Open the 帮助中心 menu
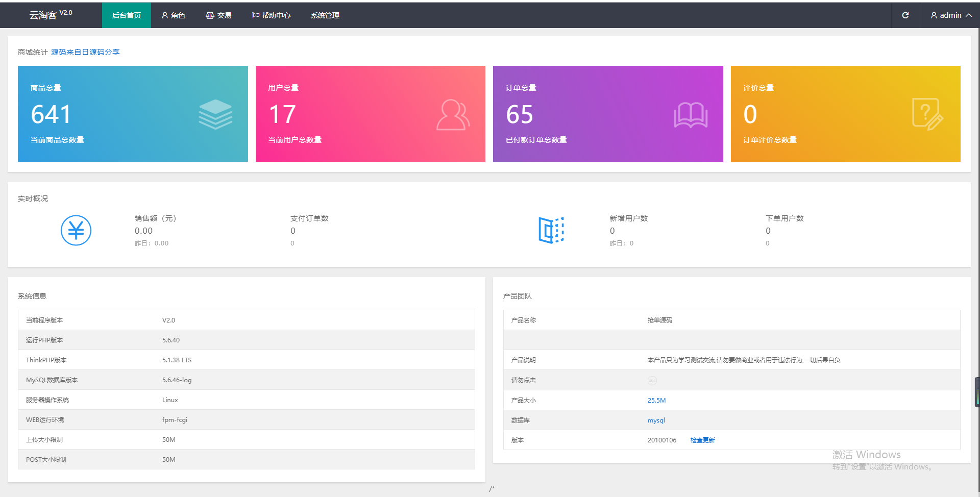This screenshot has height=497, width=980. point(271,15)
